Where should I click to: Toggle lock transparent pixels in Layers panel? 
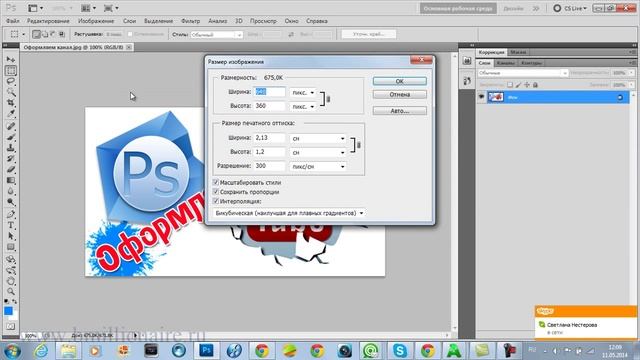[510, 85]
